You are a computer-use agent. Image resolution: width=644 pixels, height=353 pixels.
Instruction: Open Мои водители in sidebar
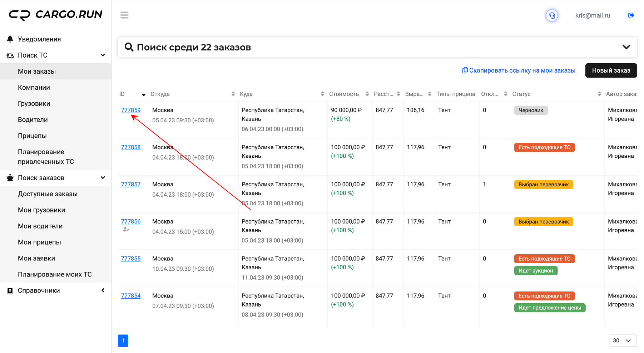click(x=56, y=226)
